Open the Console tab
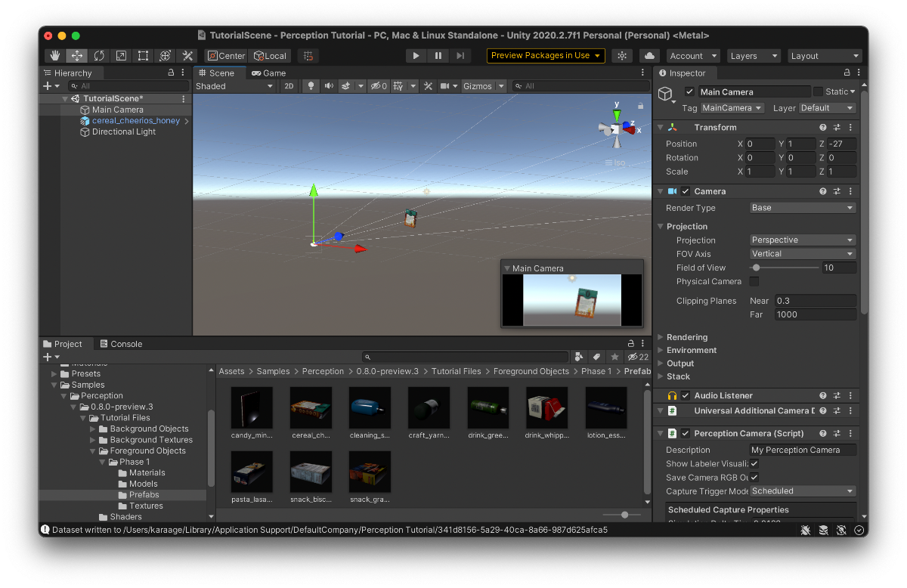 coord(121,344)
